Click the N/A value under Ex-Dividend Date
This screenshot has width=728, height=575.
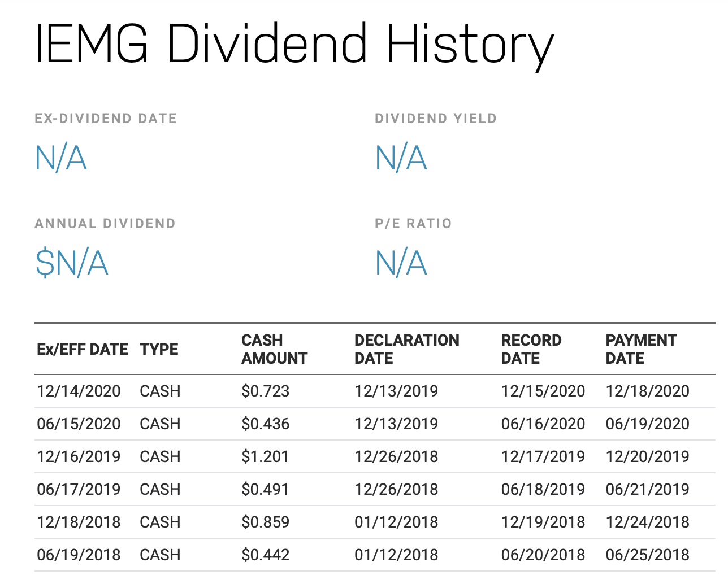point(60,158)
